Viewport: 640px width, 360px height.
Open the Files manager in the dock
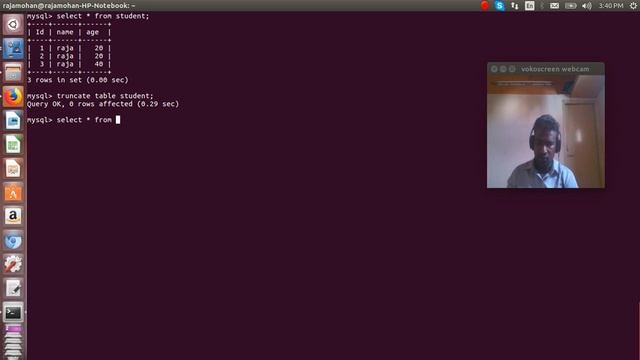pos(13,73)
